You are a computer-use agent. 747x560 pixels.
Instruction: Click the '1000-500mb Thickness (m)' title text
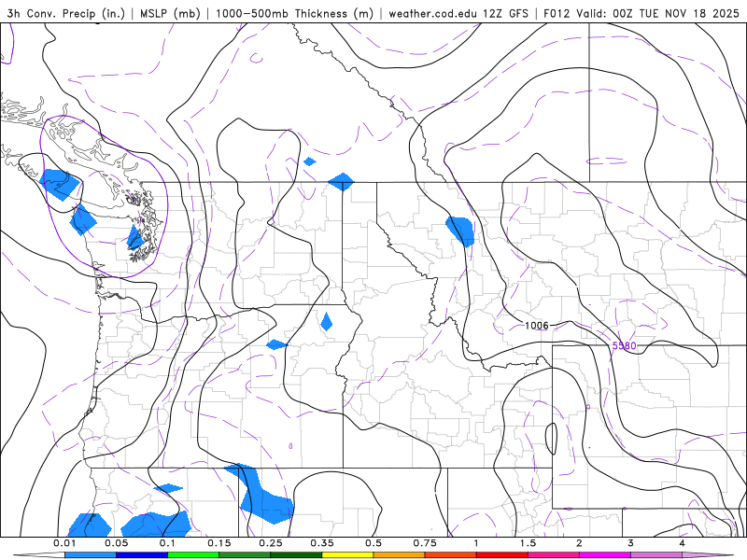[294, 13]
